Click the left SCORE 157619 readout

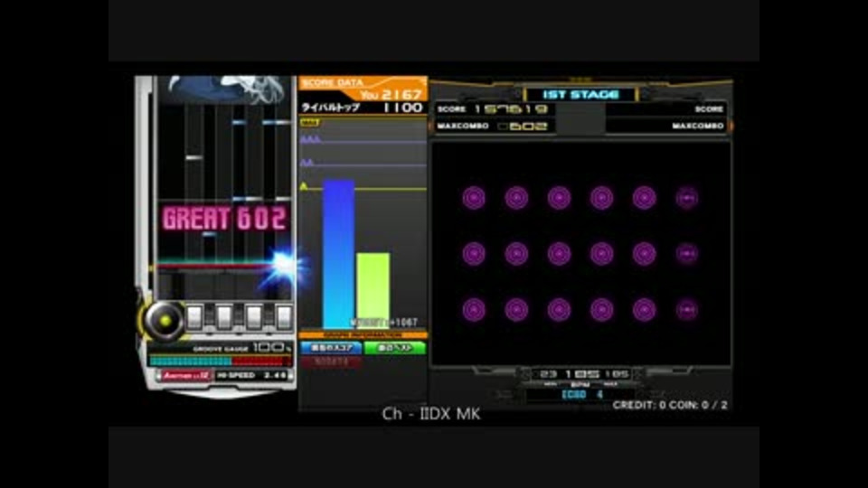(492, 109)
